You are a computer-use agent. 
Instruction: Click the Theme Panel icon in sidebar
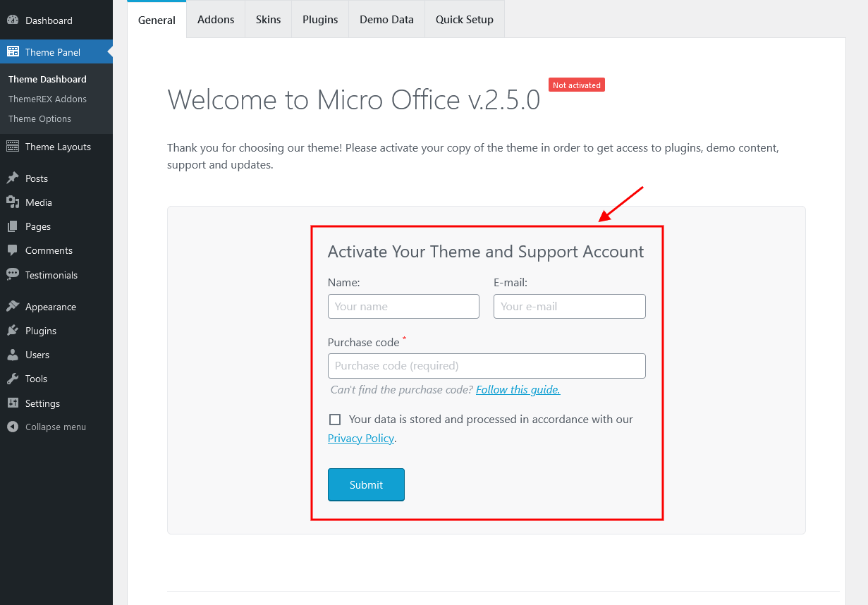[13, 51]
